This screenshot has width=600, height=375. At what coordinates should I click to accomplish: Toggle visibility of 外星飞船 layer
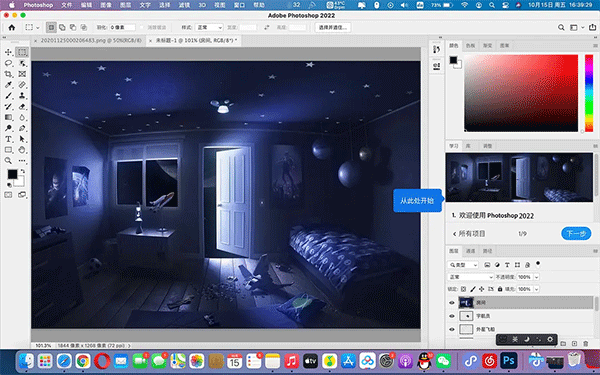point(452,329)
